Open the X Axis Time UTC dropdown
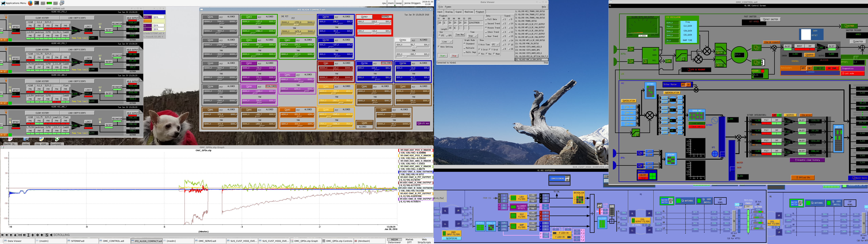Viewport: 868px width, 244px height. [x=495, y=45]
